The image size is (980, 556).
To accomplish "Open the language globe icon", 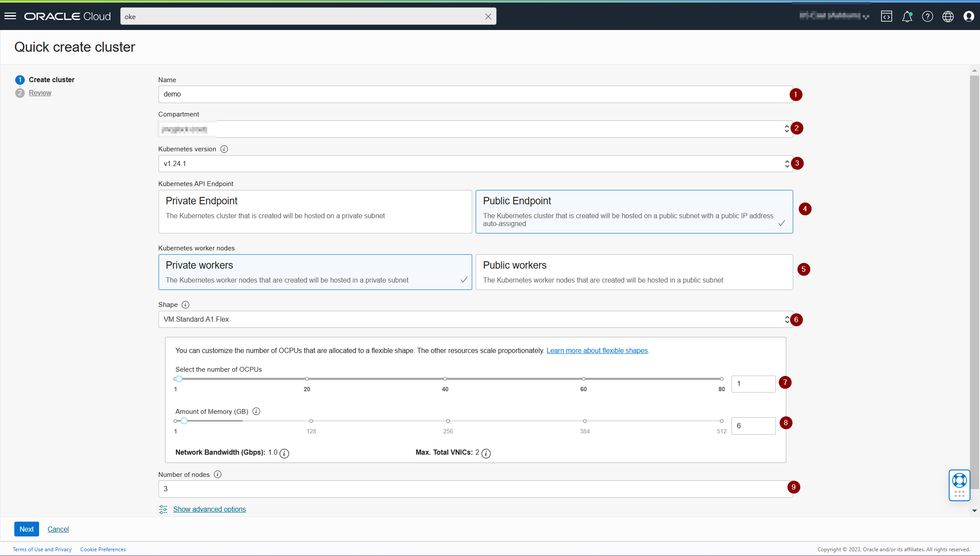I will point(948,16).
